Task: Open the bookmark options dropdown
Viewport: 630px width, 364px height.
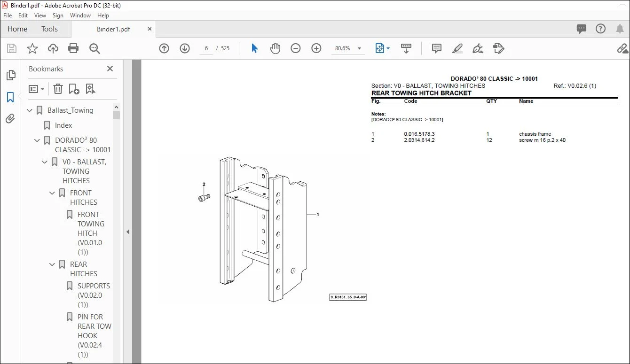Action: pos(36,89)
